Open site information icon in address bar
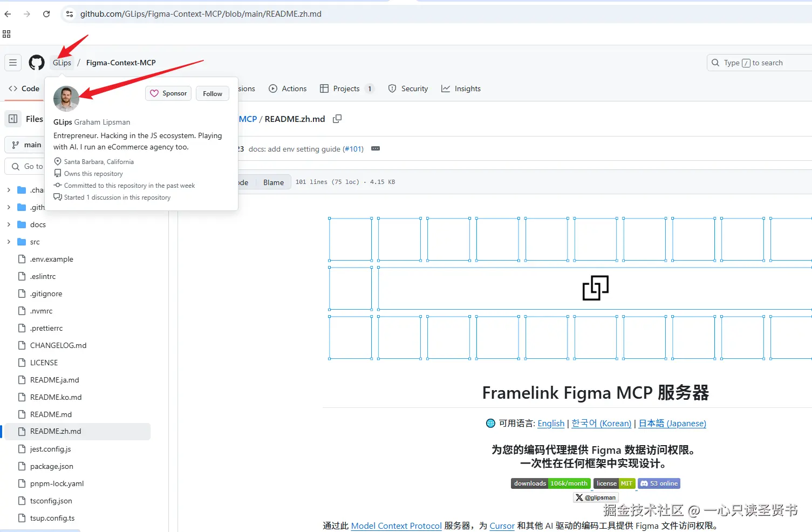This screenshot has height=532, width=812. (x=70, y=14)
